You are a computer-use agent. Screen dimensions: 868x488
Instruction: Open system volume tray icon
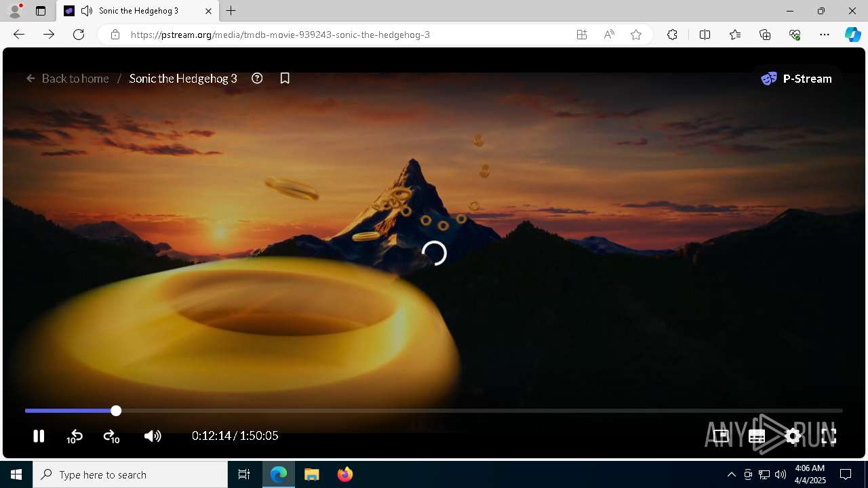pos(781,474)
